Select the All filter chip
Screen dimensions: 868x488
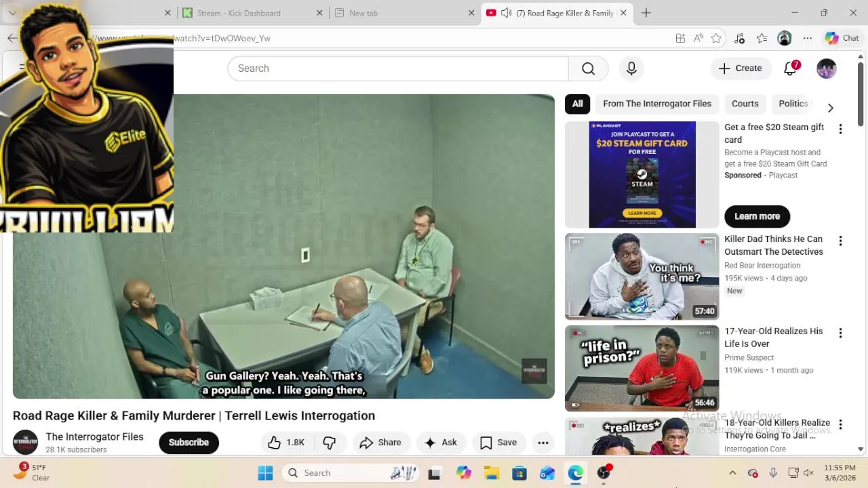click(577, 104)
